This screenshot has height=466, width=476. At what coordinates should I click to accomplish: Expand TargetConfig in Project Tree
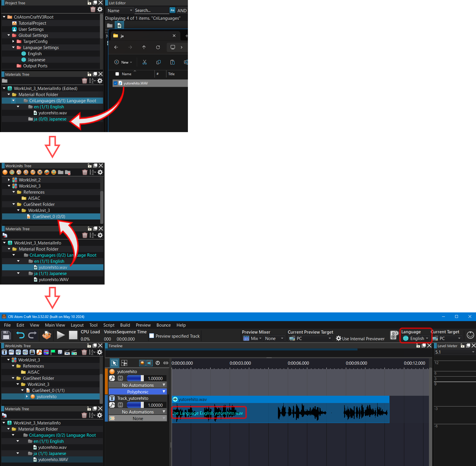pyautogui.click(x=13, y=41)
